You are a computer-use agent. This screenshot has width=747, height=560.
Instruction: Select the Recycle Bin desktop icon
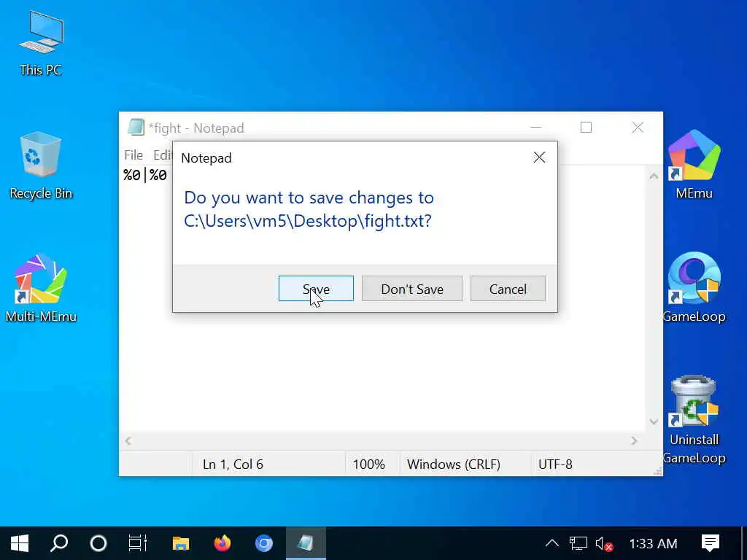41,166
